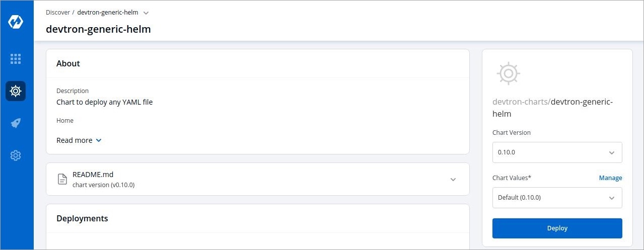Expand the README.md section chevron
644x250 pixels.
[453, 179]
